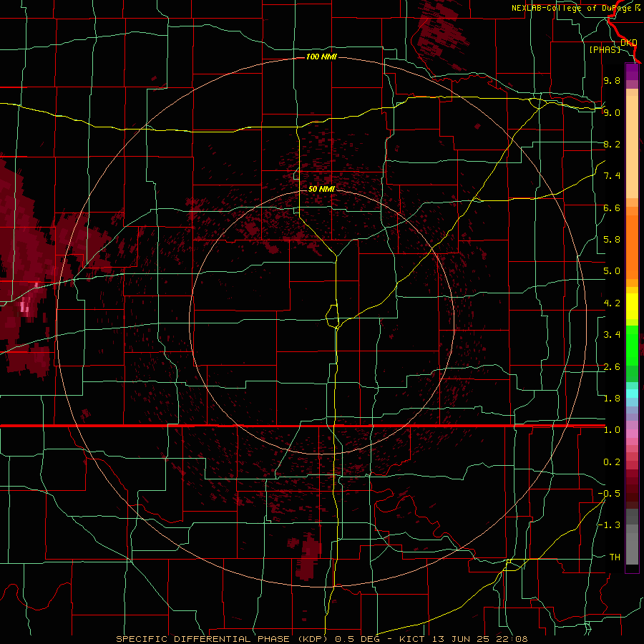
Task: Click the -1.3 legend value
Action: pyautogui.click(x=609, y=525)
